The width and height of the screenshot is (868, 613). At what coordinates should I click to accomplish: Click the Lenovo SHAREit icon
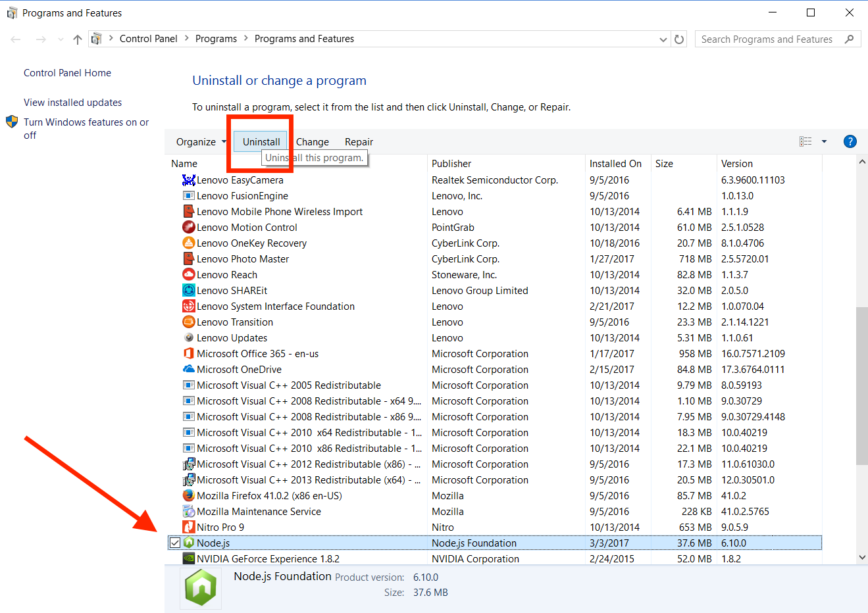(189, 290)
